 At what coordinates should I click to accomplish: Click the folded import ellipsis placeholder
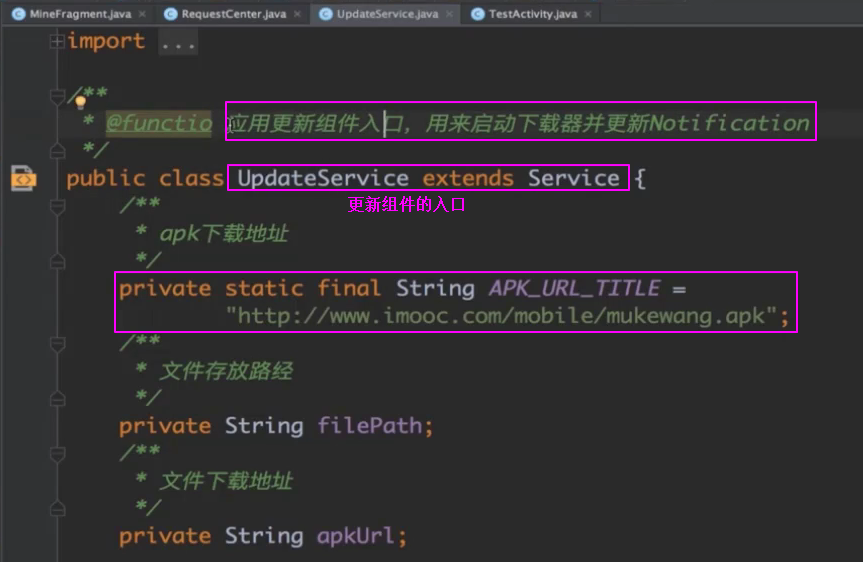point(178,42)
